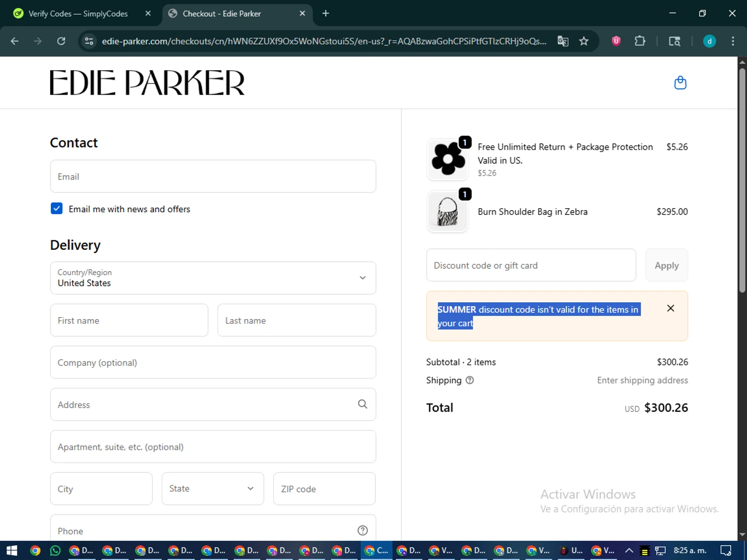Click the scrollbar down arrow
747x560 pixels.
(x=742, y=535)
